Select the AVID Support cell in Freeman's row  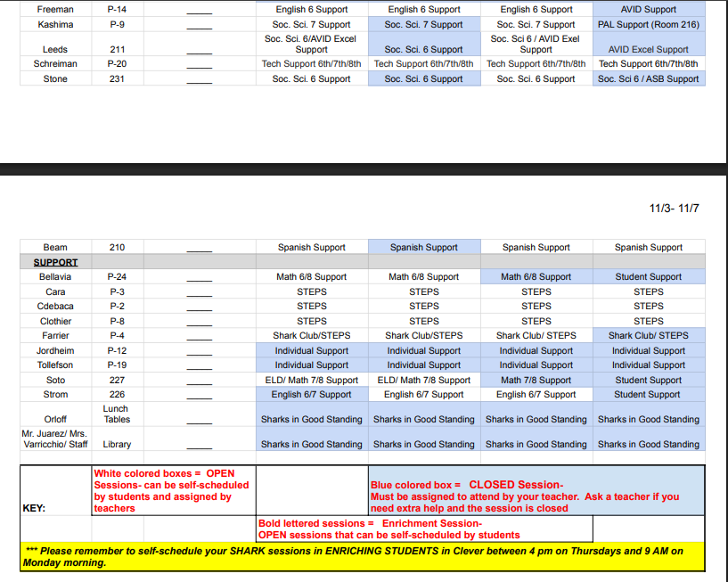648,10
